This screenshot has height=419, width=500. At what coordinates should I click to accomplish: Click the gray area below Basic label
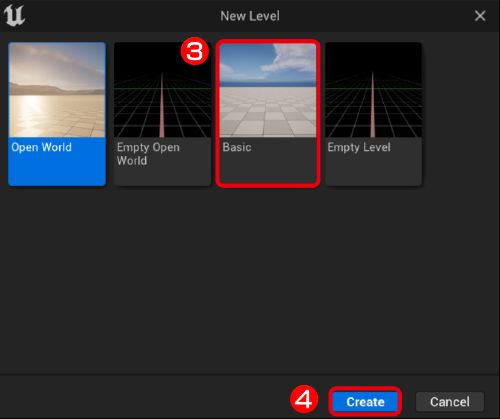[268, 168]
